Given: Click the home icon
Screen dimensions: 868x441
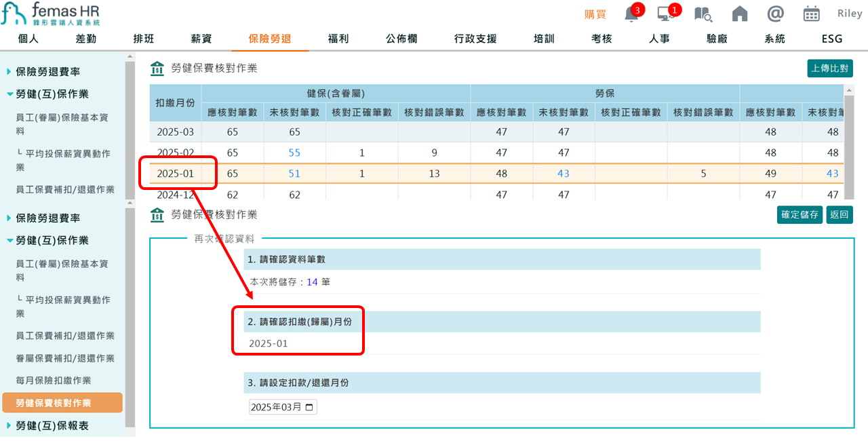Looking at the screenshot, I should tap(738, 13).
